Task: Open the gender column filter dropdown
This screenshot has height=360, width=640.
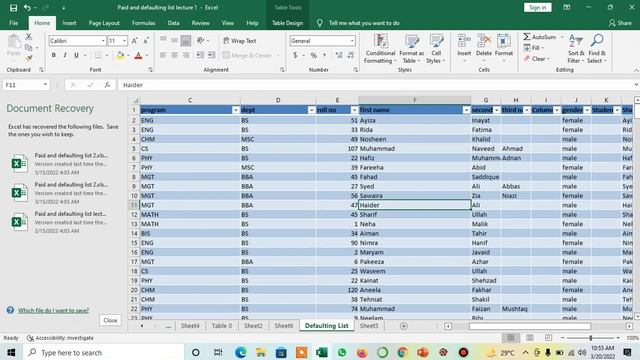Action: (587, 110)
